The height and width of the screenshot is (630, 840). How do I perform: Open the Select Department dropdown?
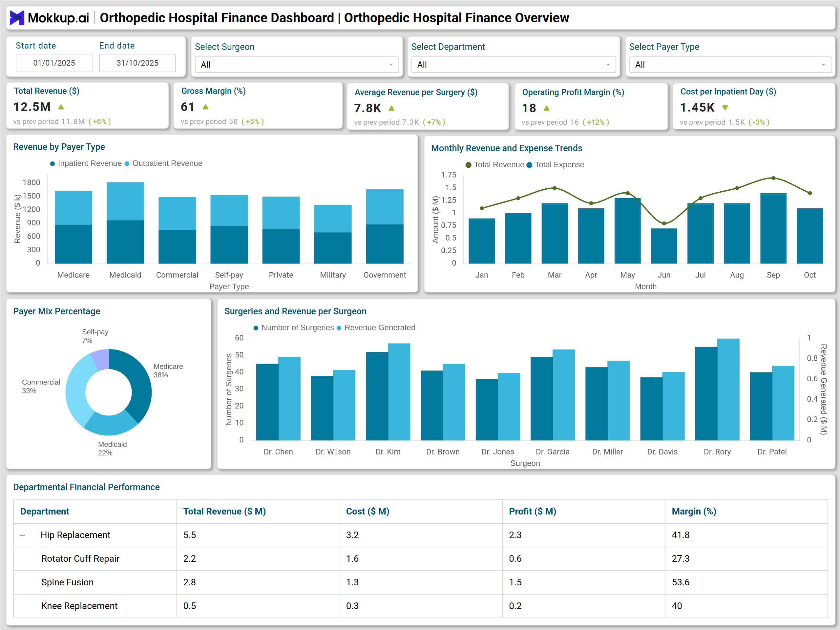513,65
